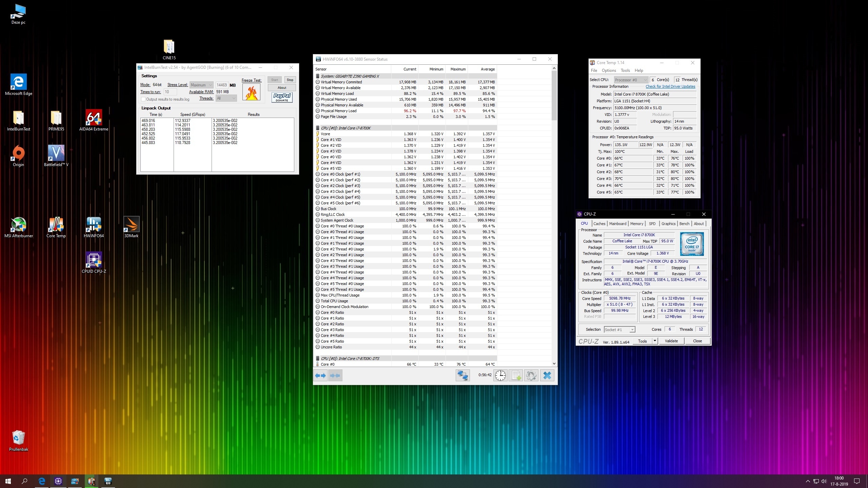The width and height of the screenshot is (868, 488).
Task: Click HWiNFO scrollbar down arrow
Action: coord(554,364)
